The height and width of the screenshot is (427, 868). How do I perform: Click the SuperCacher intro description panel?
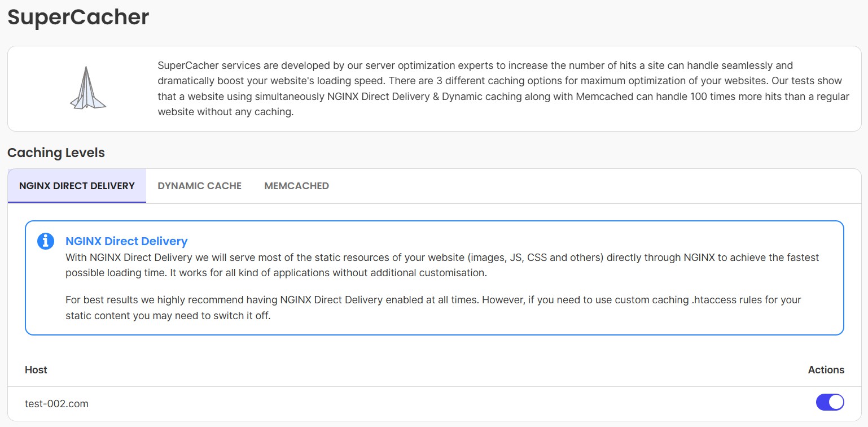pyautogui.click(x=435, y=88)
